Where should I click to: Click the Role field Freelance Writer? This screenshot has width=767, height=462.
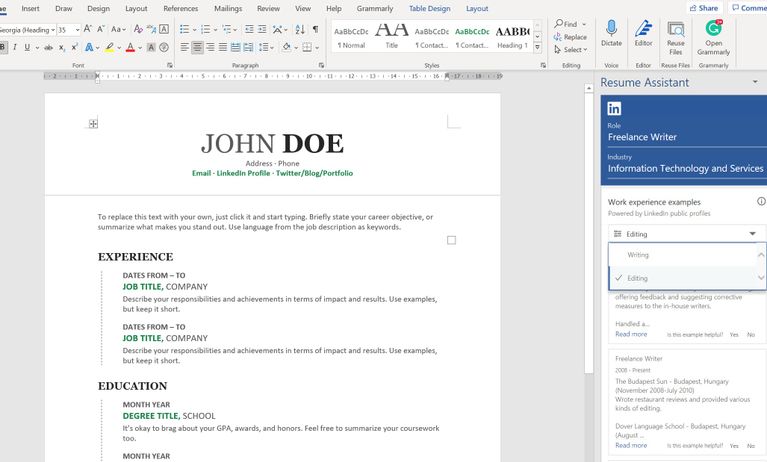tap(685, 137)
